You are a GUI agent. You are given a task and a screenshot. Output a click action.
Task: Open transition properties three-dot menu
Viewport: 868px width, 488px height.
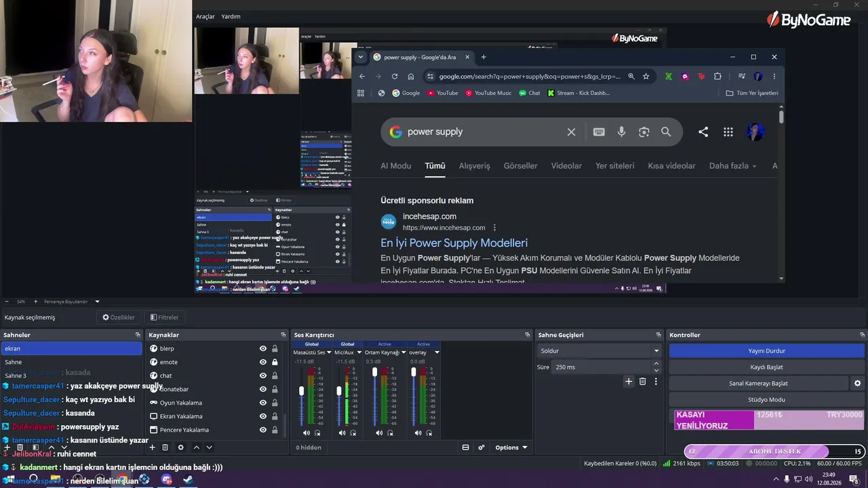click(656, 382)
